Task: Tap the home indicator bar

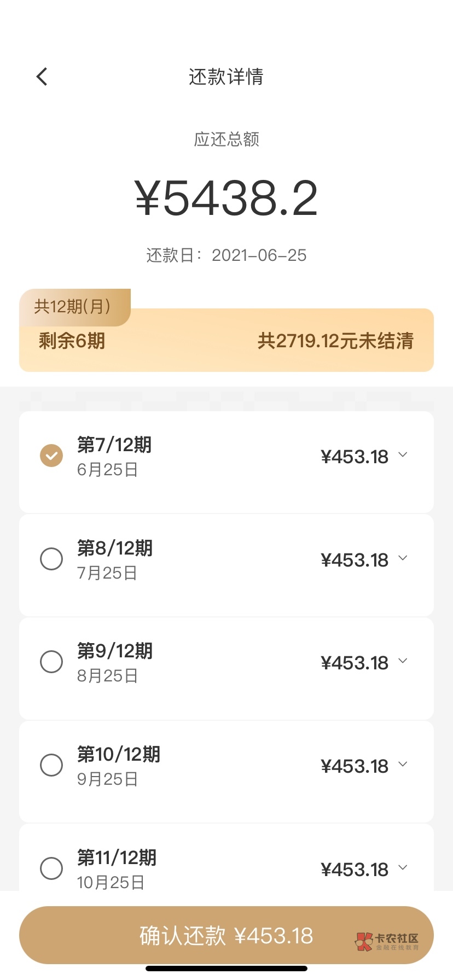Action: point(226,969)
